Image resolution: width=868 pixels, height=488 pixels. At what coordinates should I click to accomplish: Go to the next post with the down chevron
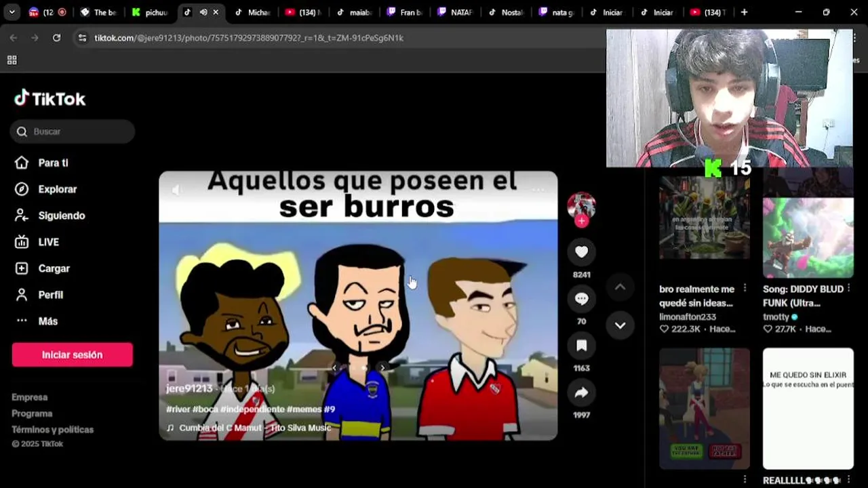click(x=620, y=325)
